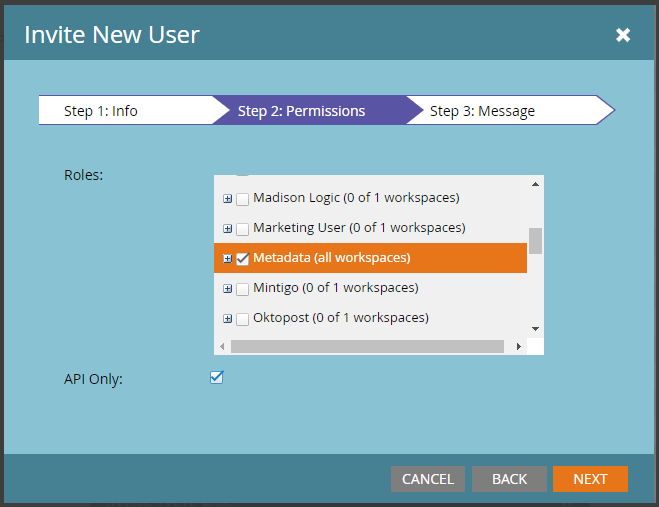Uncheck the Metadata role checkbox

point(242,259)
